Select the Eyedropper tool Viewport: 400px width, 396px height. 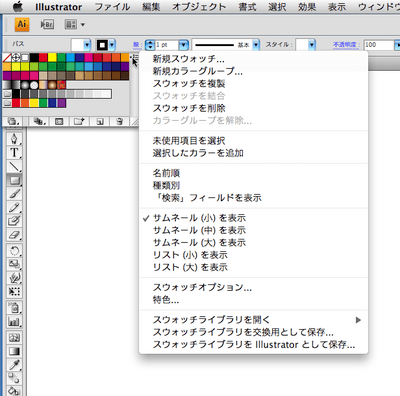pos(14,365)
